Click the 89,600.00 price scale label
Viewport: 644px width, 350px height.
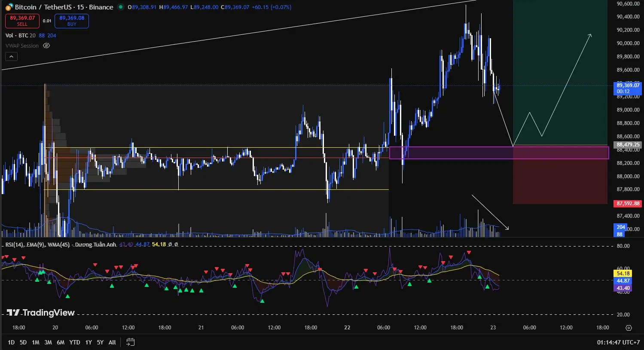(628, 70)
